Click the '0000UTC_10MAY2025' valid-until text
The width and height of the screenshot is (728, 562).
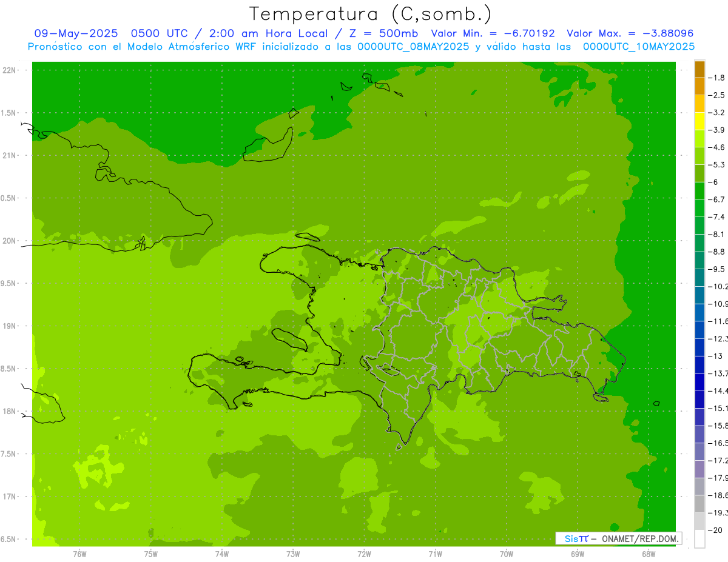coord(639,46)
